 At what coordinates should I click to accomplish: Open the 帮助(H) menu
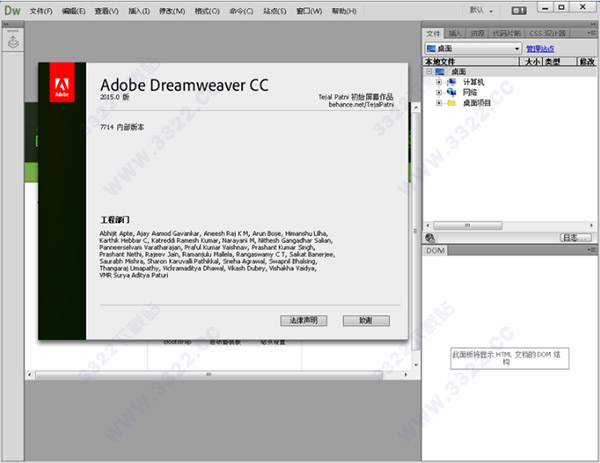pos(344,11)
